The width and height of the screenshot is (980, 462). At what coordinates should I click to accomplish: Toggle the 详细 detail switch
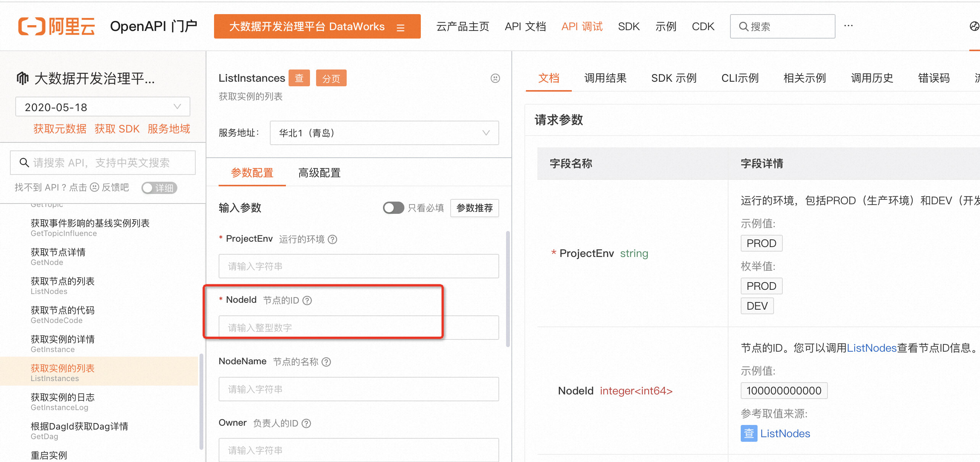tap(159, 188)
